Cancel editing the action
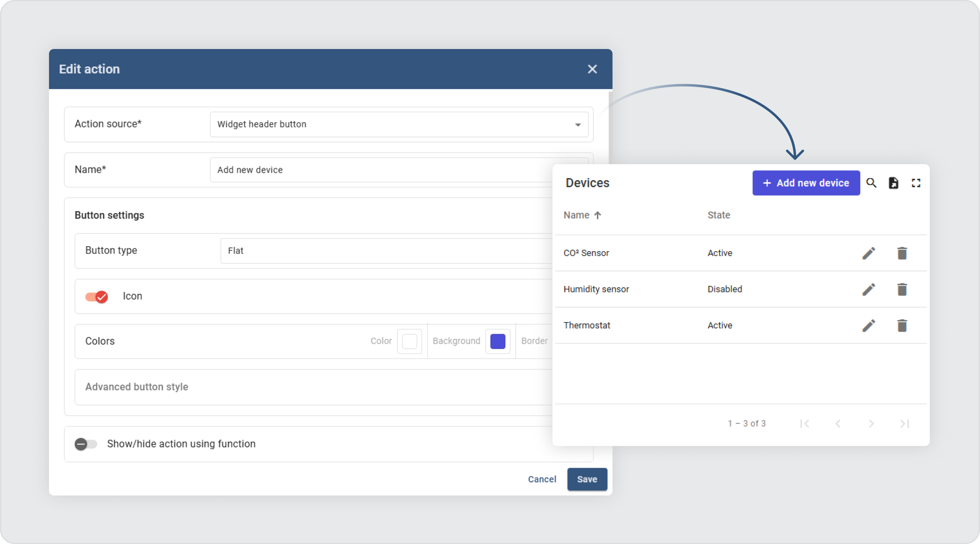Image resolution: width=980 pixels, height=544 pixels. point(542,479)
